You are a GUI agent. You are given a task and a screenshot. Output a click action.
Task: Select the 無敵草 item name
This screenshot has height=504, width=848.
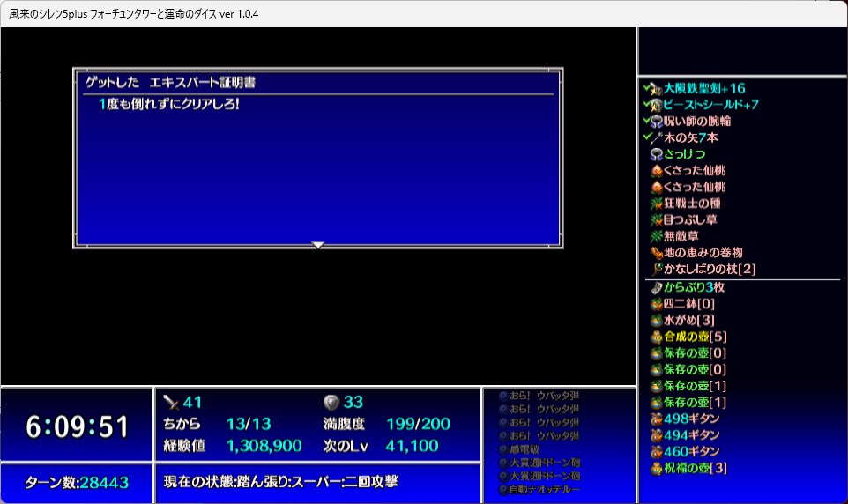point(681,236)
